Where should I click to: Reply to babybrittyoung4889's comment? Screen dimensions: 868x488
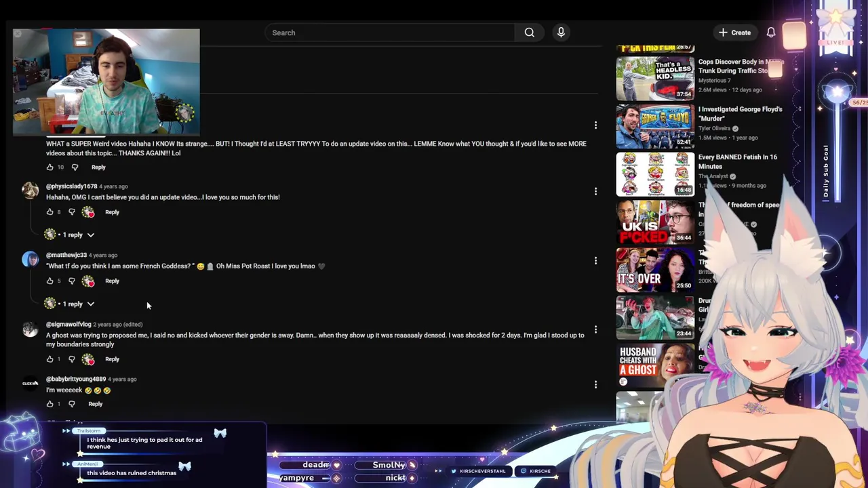click(95, 404)
